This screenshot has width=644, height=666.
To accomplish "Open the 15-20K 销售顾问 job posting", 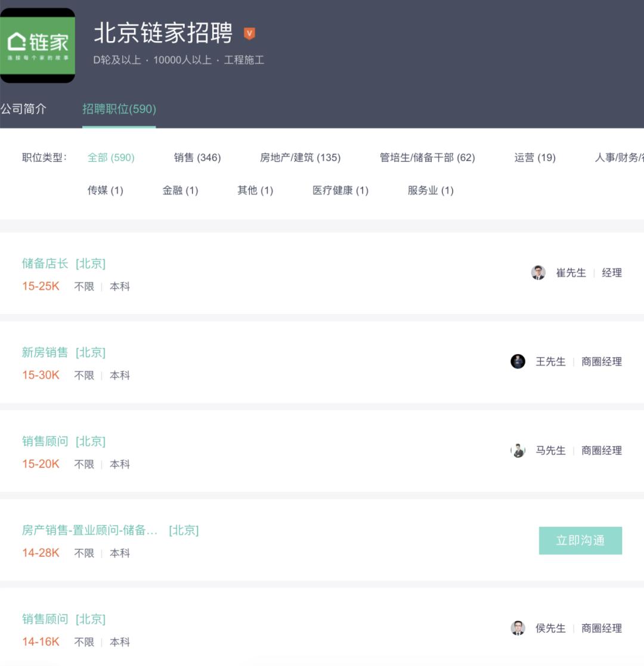I will 47,441.
